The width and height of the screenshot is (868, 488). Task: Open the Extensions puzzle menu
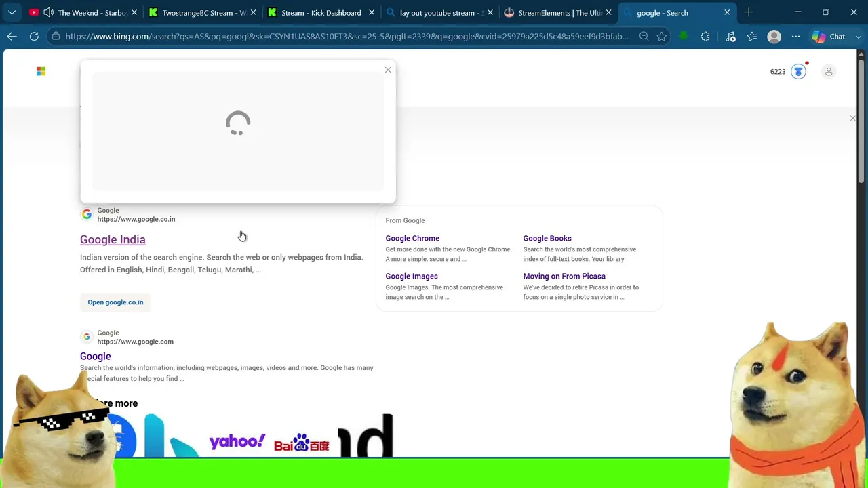(705, 37)
